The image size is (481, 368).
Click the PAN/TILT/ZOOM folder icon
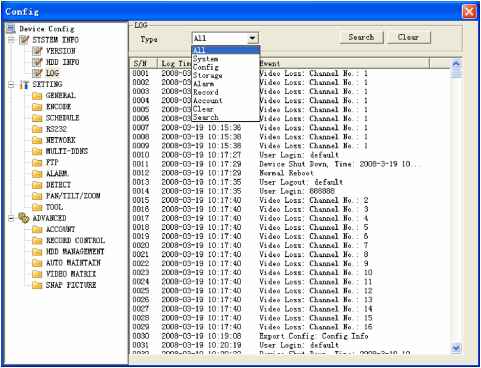click(x=37, y=196)
